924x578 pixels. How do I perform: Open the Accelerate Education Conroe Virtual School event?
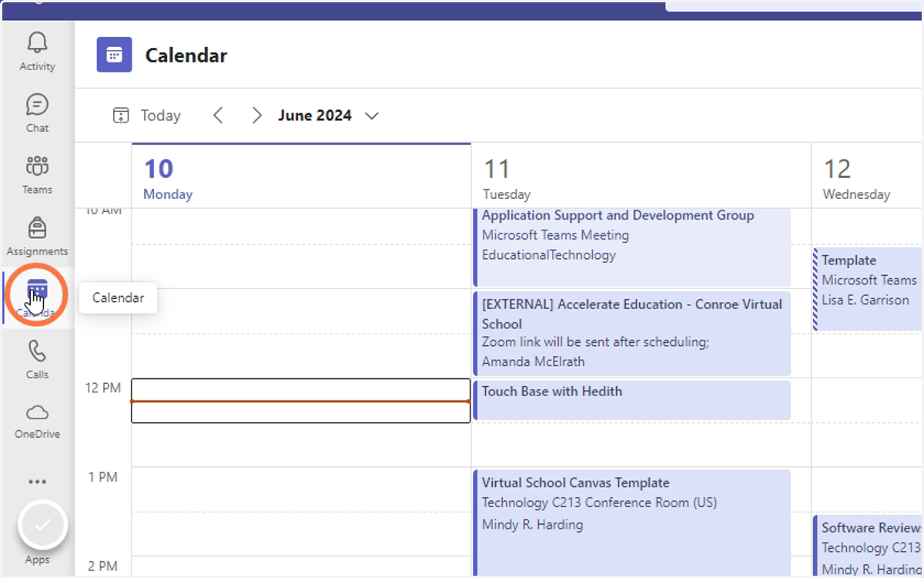[x=632, y=333]
